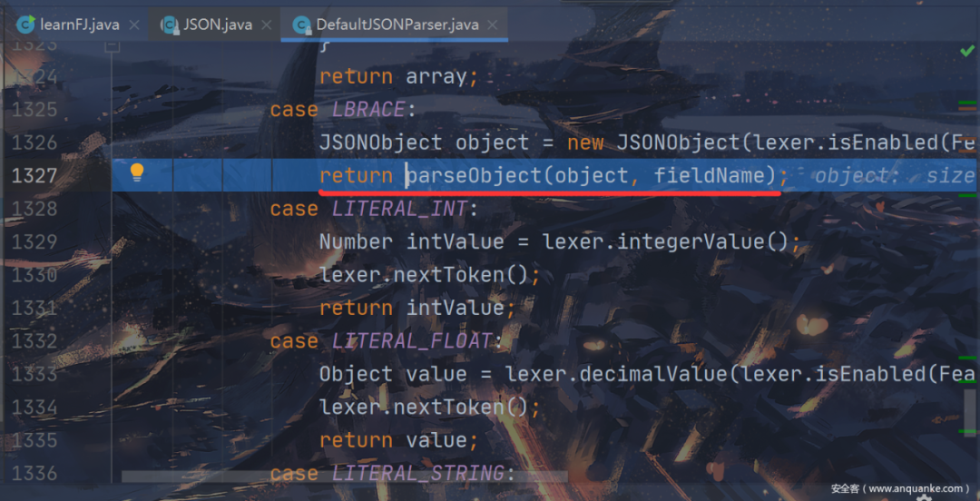Click the yellow lightbulb intention icon
The height and width of the screenshot is (501, 980).
[x=137, y=172]
